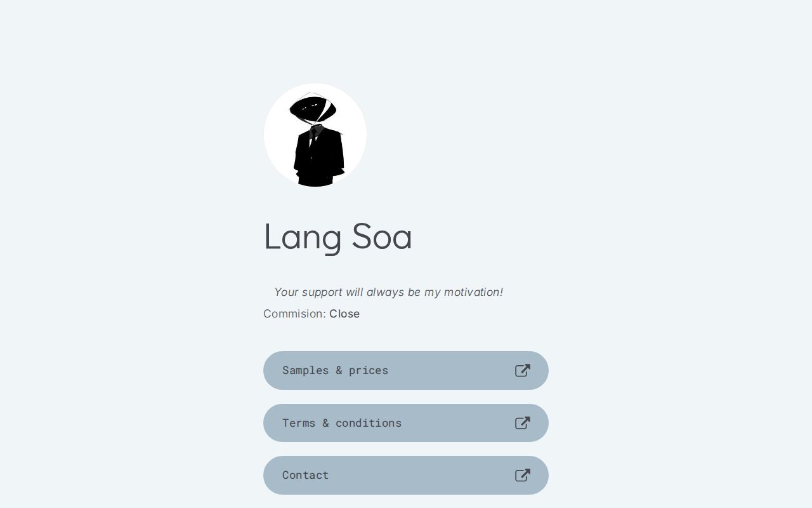Click the "Your support" motivation tagline

(x=388, y=292)
